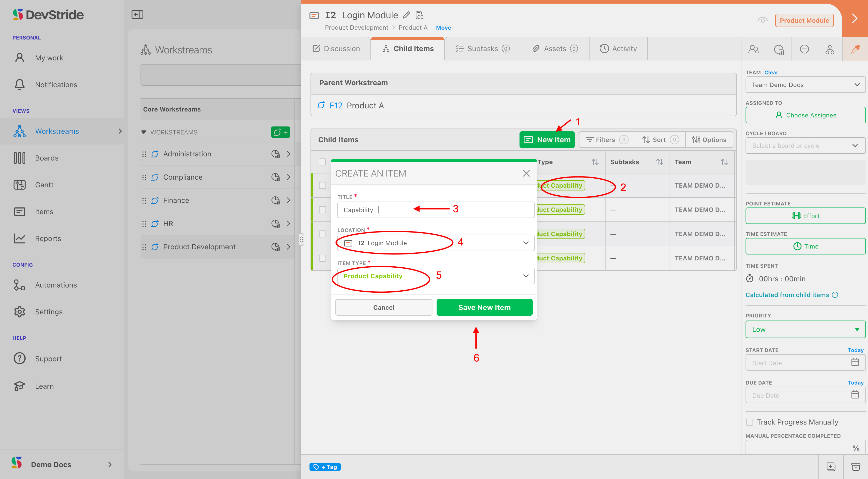Viewport: 868px width, 479px height.
Task: Switch to the Activity tab
Action: pos(618,49)
